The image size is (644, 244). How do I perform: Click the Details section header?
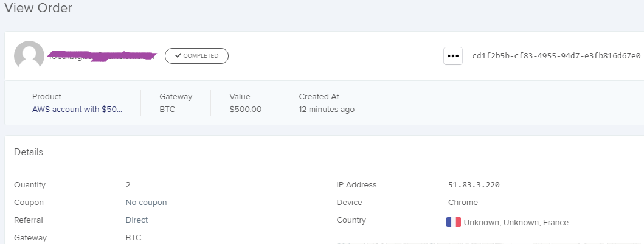[29, 152]
